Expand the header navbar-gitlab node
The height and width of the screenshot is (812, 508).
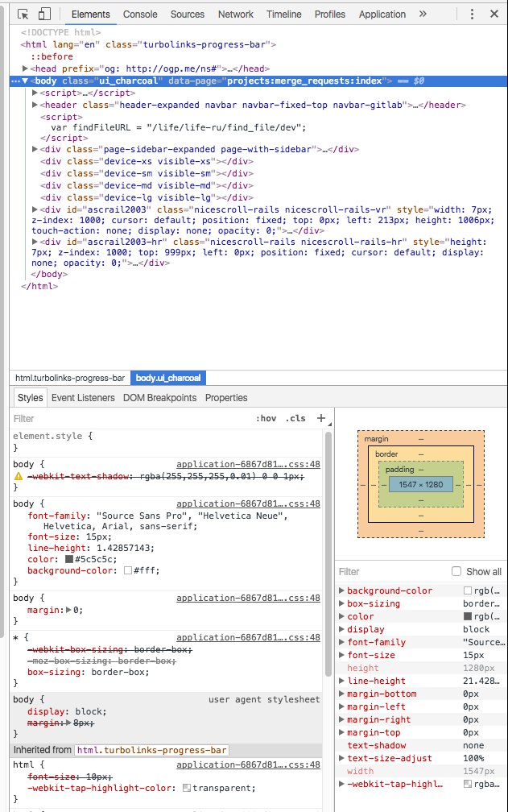pyautogui.click(x=35, y=105)
